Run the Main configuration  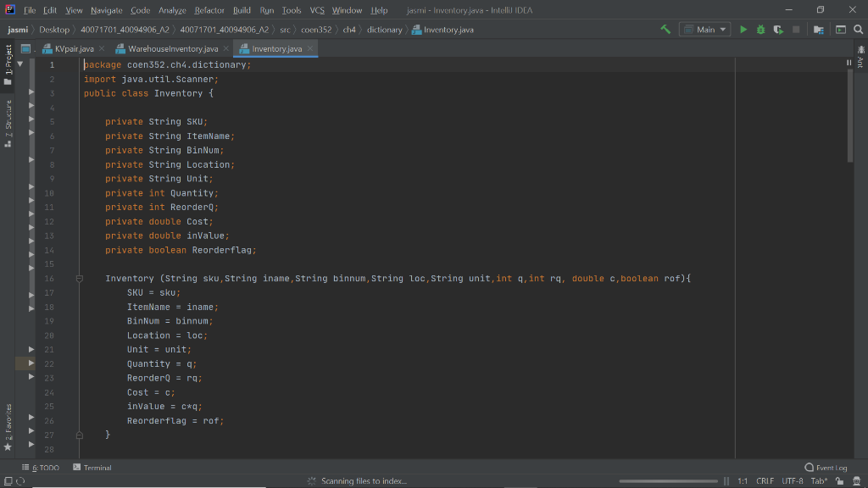(743, 30)
